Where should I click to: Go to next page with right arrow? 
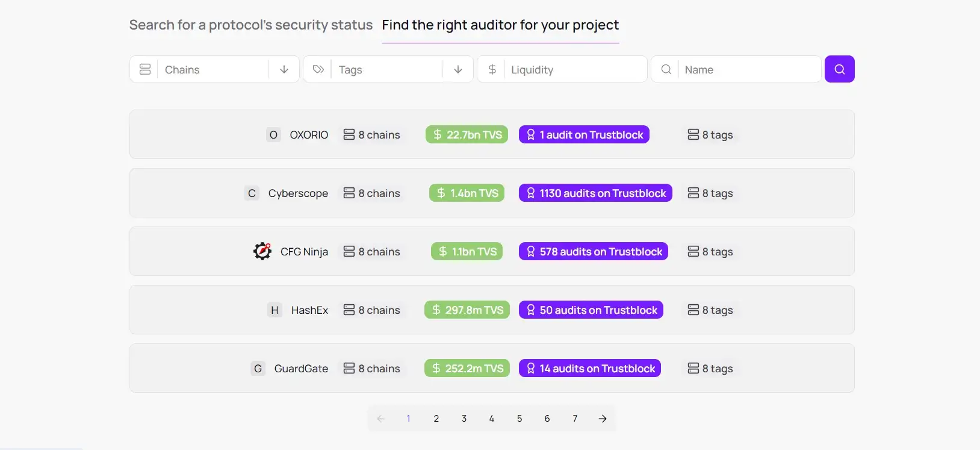(603, 419)
